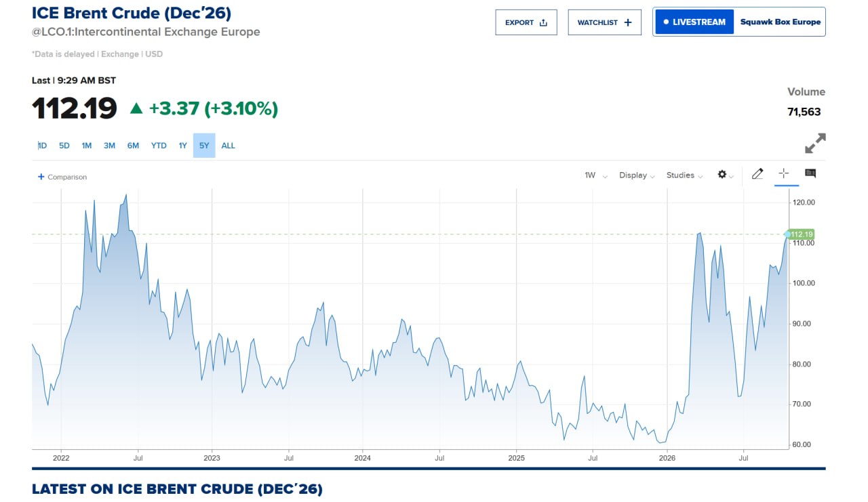Expand chart to fullscreen icon

coord(815,144)
